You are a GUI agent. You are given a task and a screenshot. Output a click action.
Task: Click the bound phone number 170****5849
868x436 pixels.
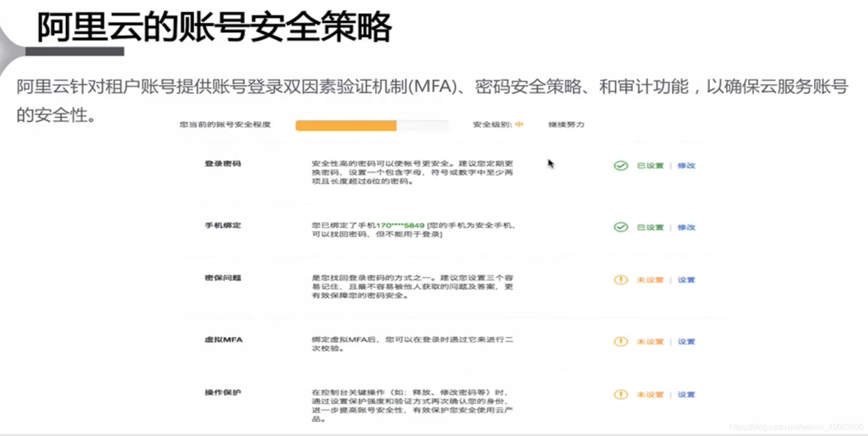pyautogui.click(x=400, y=226)
